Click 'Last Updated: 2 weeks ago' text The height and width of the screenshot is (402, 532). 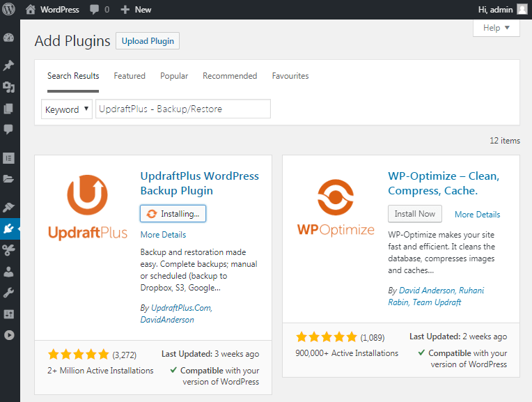point(458,337)
